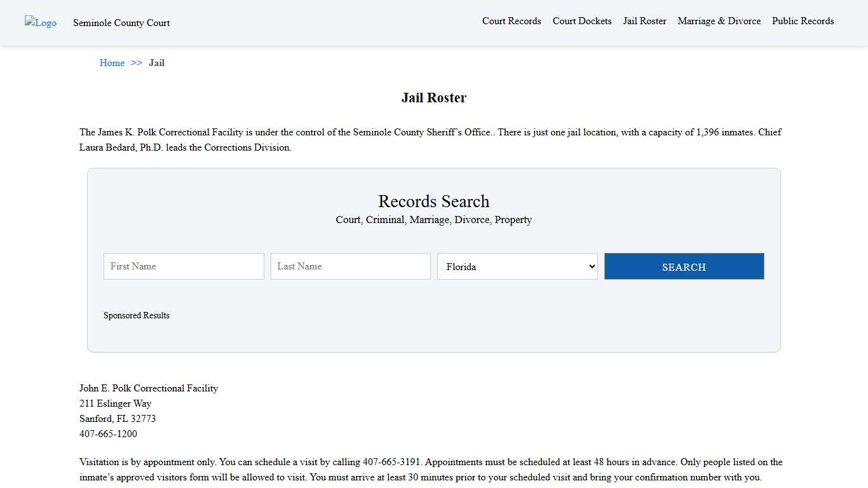Click the John E. Polk Correctional Facility name

(149, 388)
